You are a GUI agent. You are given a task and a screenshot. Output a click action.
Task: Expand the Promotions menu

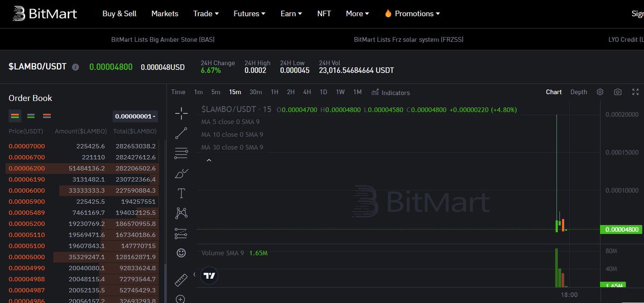click(x=412, y=13)
